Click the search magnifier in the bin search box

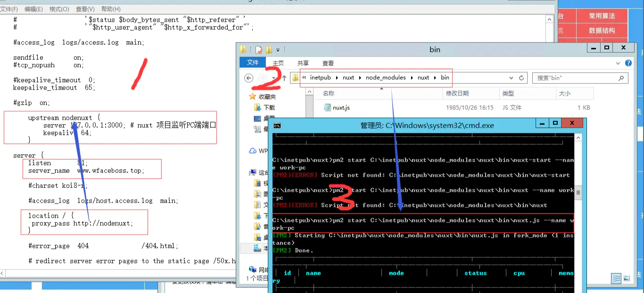point(621,78)
